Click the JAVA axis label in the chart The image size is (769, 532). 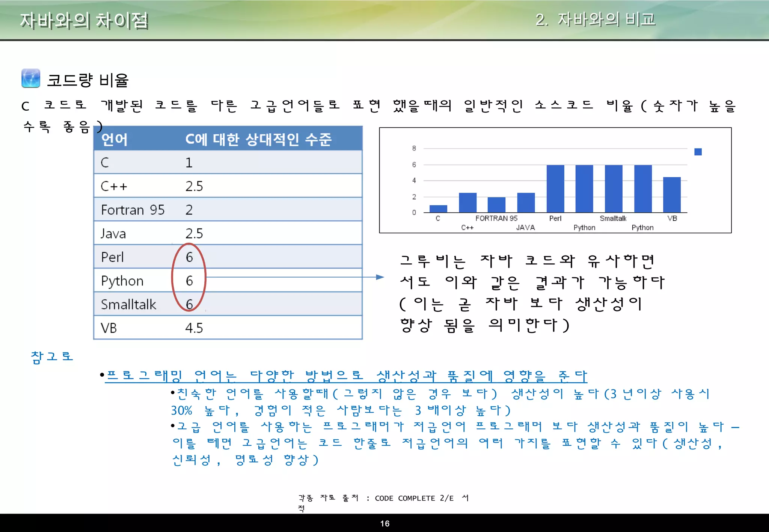[525, 227]
